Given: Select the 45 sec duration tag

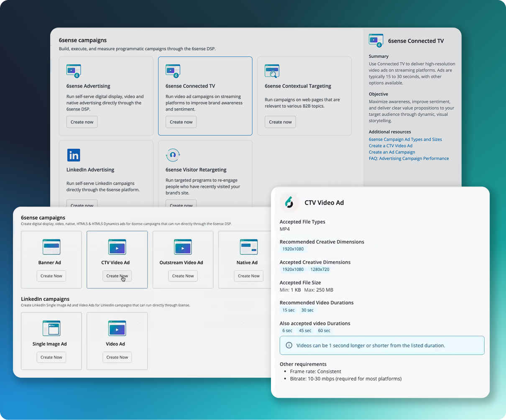Looking at the screenshot, I should pyautogui.click(x=305, y=330).
